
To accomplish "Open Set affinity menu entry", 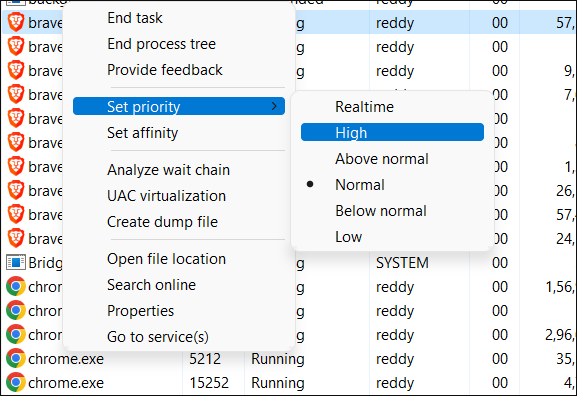I will click(142, 132).
